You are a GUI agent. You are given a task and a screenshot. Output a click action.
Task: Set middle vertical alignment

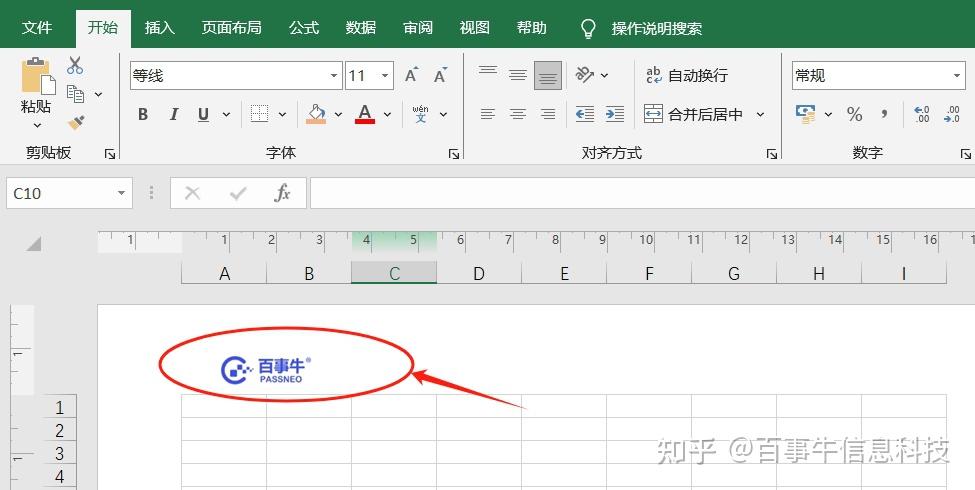[x=518, y=75]
